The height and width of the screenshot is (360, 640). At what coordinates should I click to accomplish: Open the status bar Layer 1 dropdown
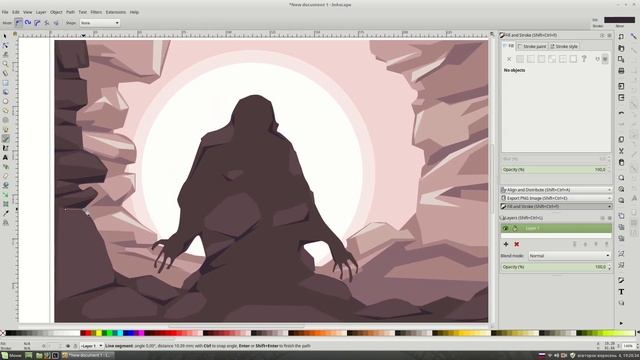[x=91, y=346]
